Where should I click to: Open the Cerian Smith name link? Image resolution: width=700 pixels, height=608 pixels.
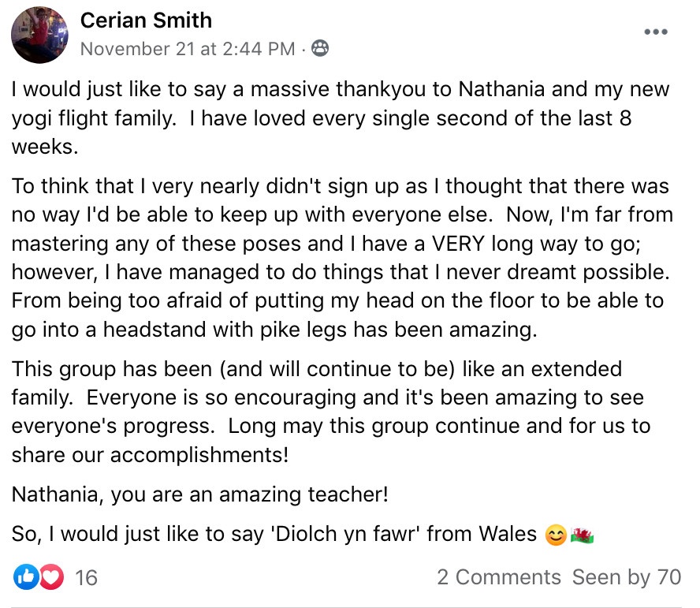[146, 21]
